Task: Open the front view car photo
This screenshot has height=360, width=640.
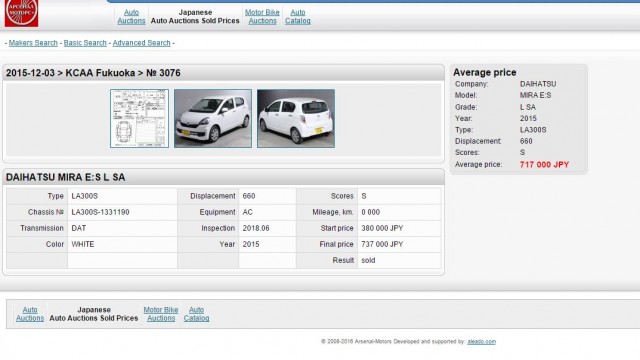Action: 213,118
